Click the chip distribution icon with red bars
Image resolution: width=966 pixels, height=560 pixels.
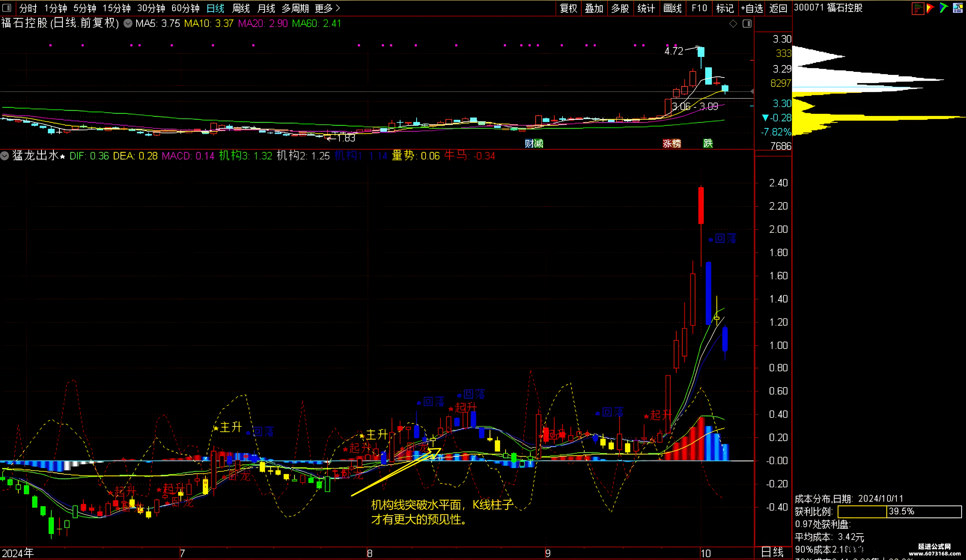pyautogui.click(x=918, y=8)
